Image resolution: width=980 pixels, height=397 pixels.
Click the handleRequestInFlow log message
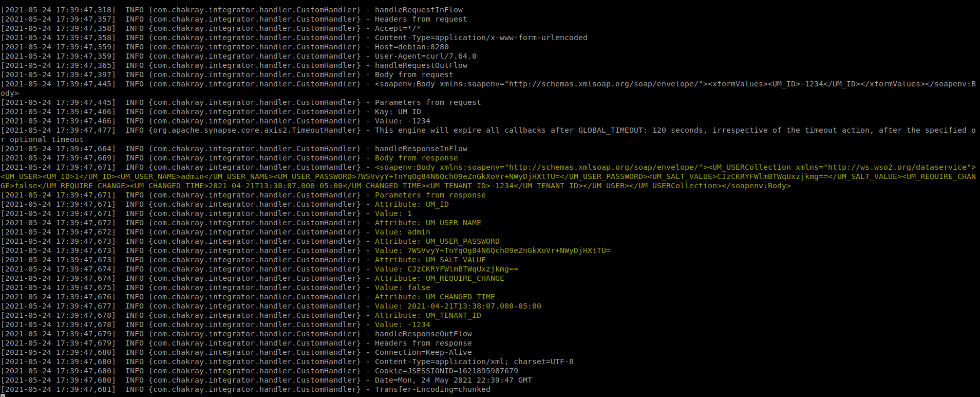(x=419, y=10)
